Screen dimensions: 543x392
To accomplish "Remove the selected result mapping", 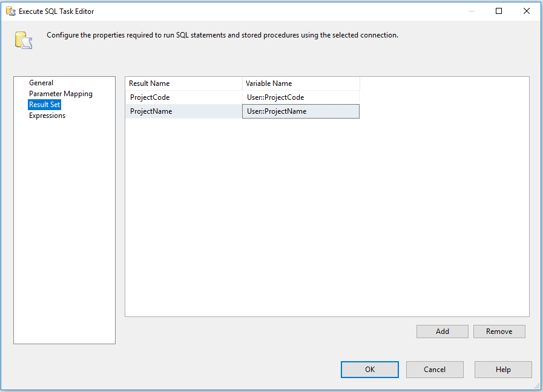I will click(499, 331).
